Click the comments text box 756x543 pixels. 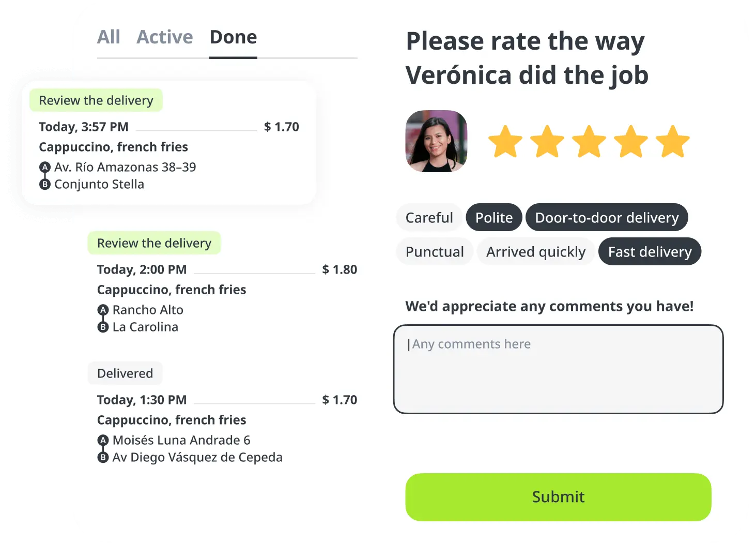(558, 369)
